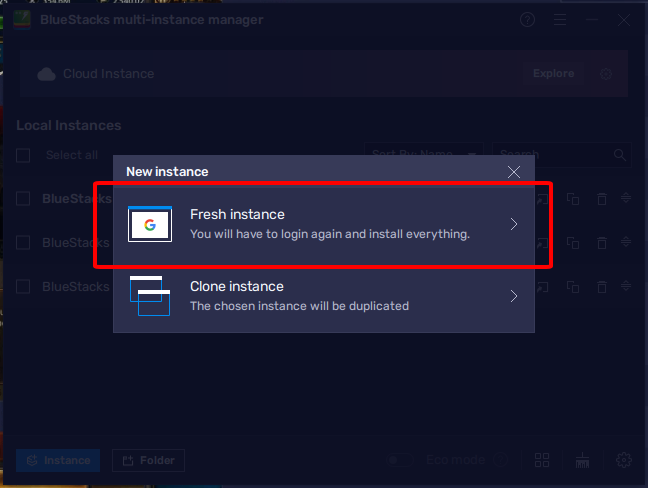Open the help question mark icon
The width and height of the screenshot is (648, 488).
click(528, 20)
